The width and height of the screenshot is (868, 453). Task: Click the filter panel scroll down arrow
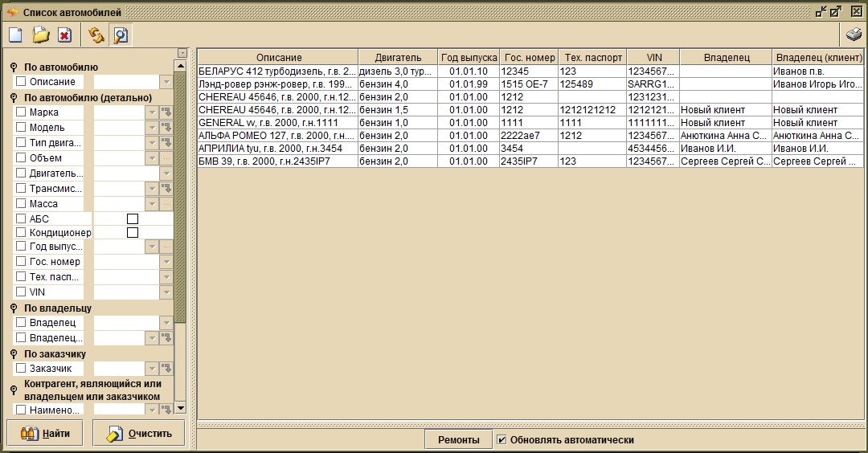coord(180,409)
